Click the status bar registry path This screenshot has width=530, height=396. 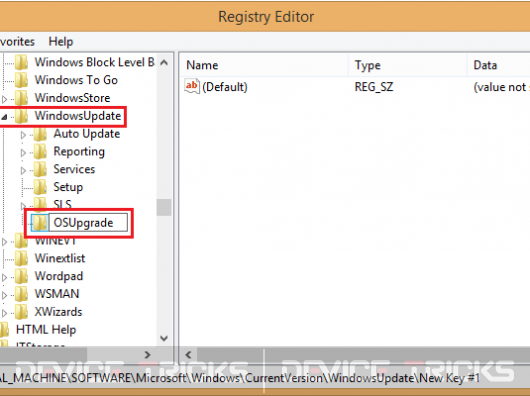click(240, 378)
